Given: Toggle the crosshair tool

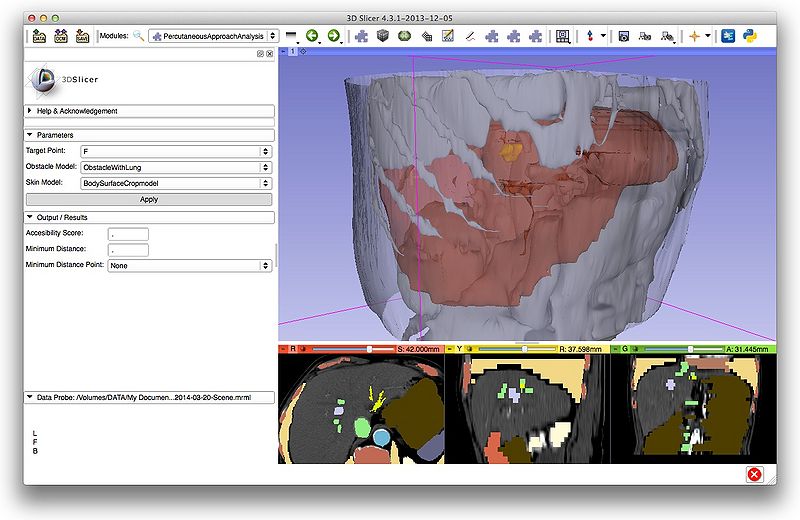Looking at the screenshot, I should point(693,36).
